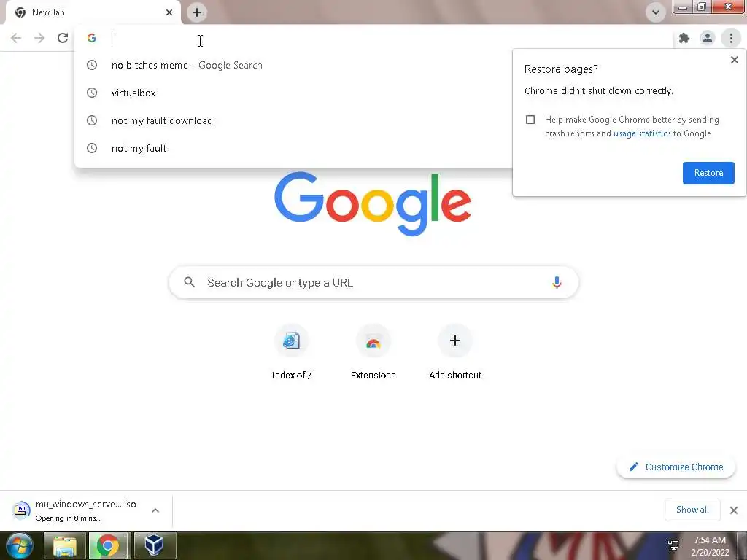Close the New Tab tab

coord(169,12)
